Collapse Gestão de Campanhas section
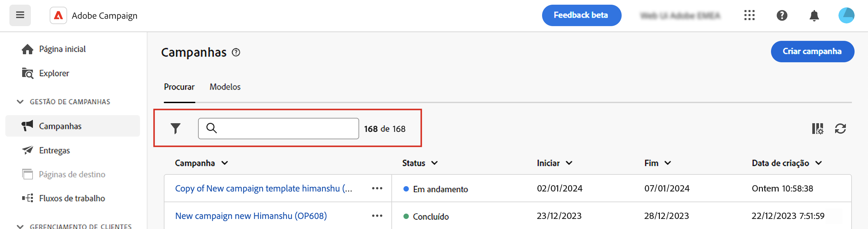The height and width of the screenshot is (229, 868). click(x=20, y=101)
